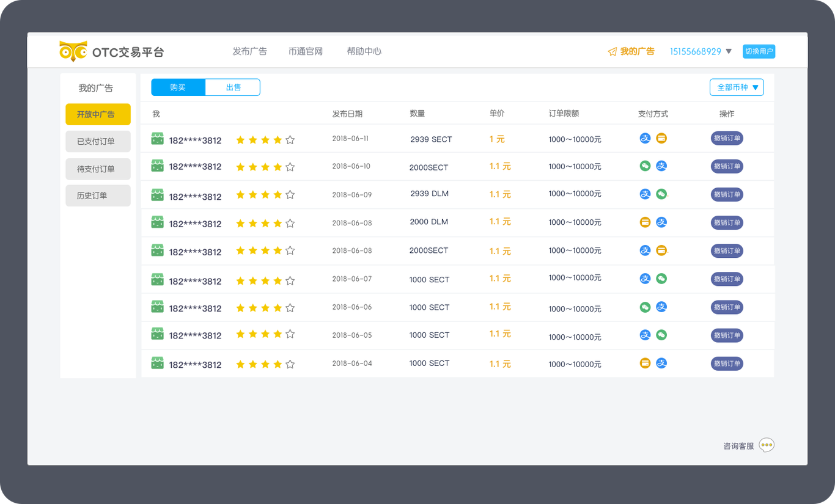
Task: Click bank card icon in 2018-06-11 row
Action: coord(661,139)
